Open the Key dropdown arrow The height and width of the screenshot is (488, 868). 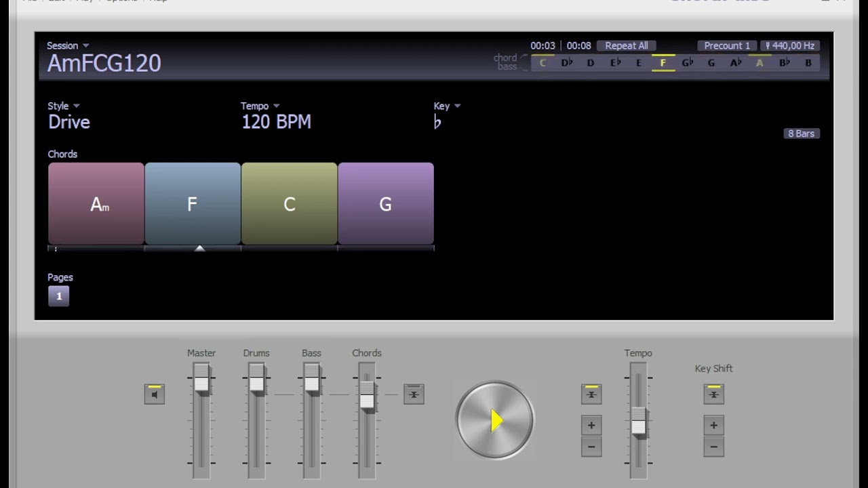click(457, 106)
